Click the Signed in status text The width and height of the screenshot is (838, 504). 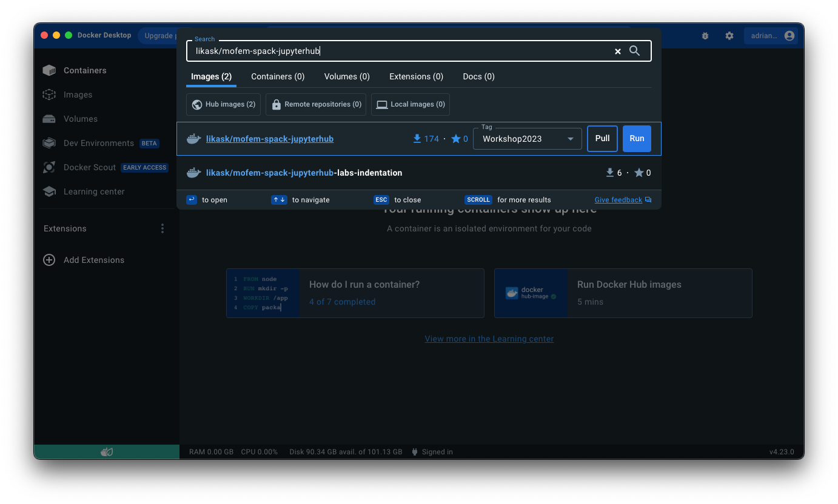point(437,452)
